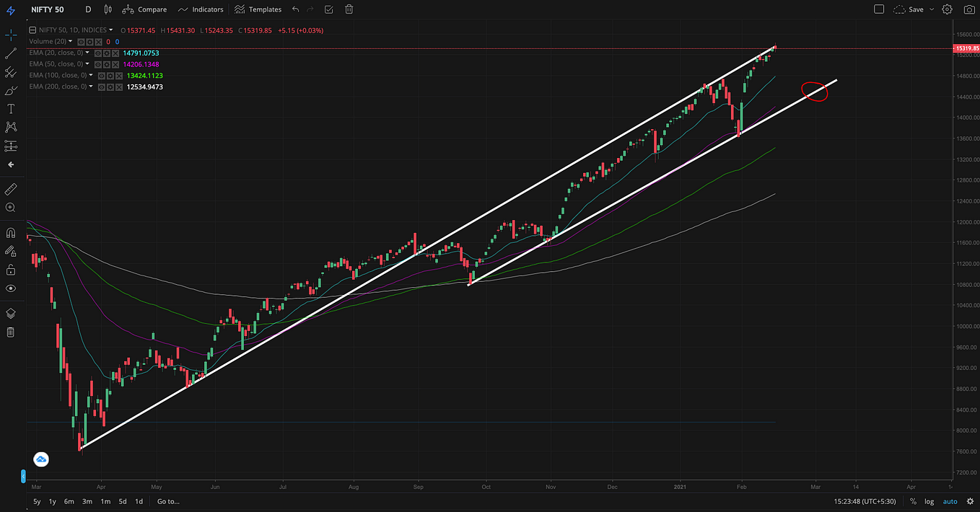Screen dimensions: 980x512
Task: Open EMA (50, close, 0) settings
Action: click(x=107, y=64)
